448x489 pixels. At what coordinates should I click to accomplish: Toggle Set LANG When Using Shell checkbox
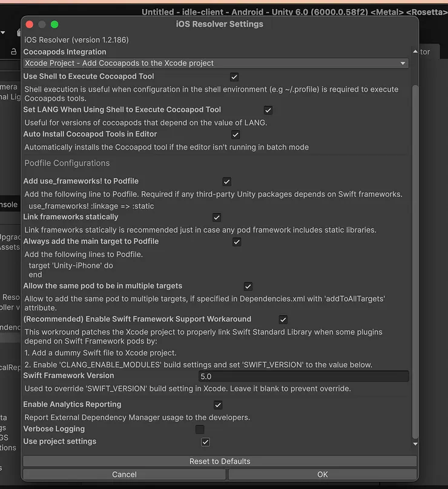click(268, 110)
